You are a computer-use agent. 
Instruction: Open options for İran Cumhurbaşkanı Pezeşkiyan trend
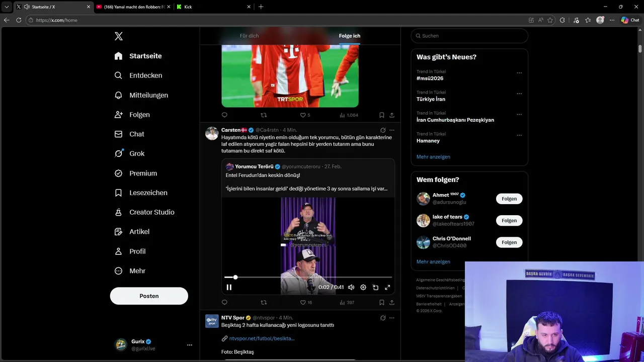(x=519, y=115)
